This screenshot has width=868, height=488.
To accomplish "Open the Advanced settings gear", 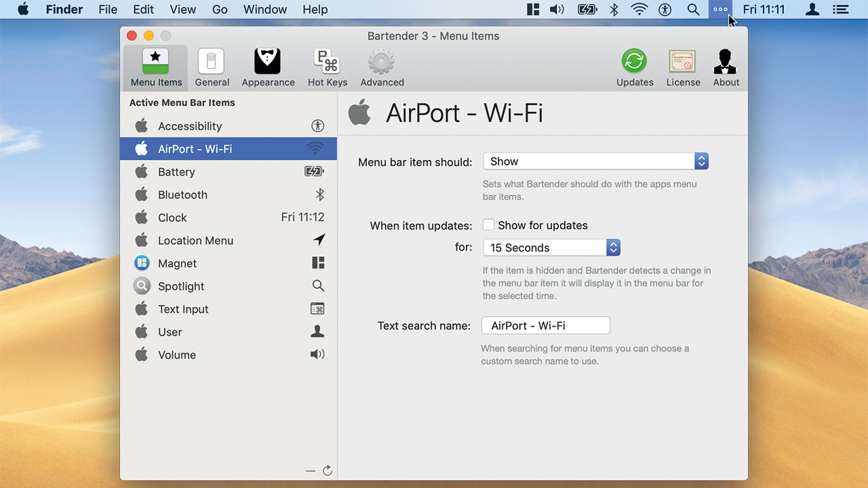I will click(x=380, y=66).
